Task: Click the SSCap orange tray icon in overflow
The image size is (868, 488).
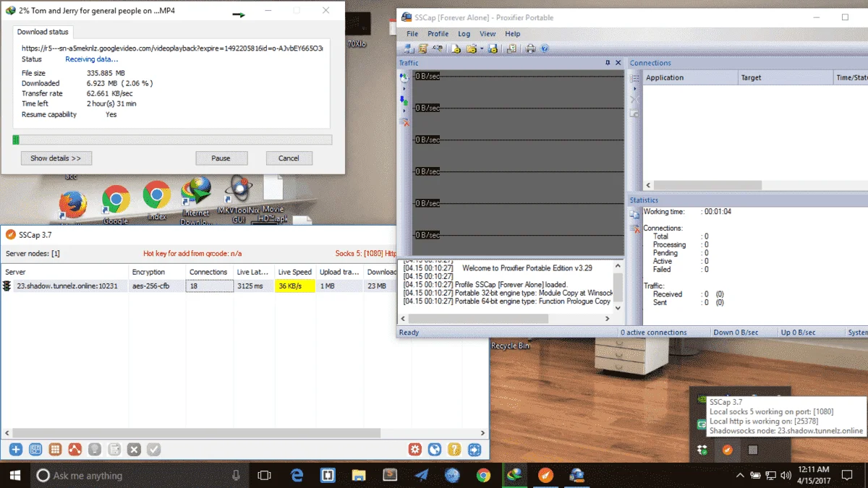Action: [x=728, y=450]
